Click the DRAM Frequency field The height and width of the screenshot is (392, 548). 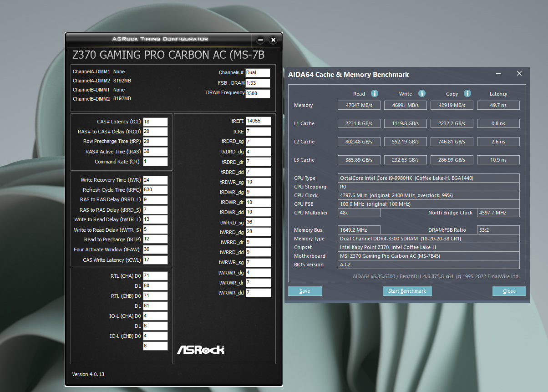click(x=258, y=94)
